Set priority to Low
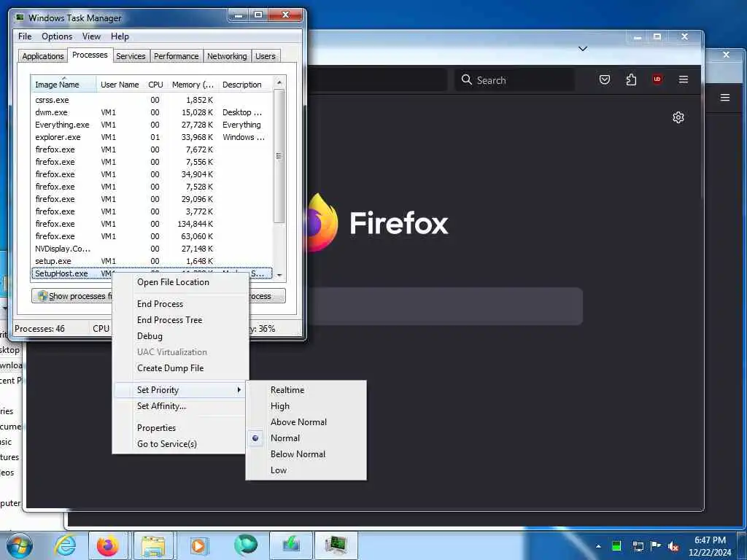The height and width of the screenshot is (560, 747). click(x=306, y=470)
